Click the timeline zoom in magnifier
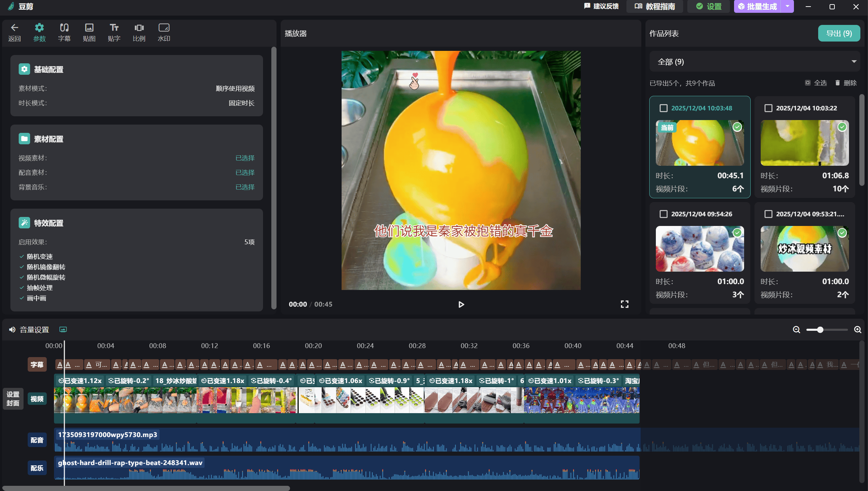Screen dimensions: 868x491 (x=858, y=330)
